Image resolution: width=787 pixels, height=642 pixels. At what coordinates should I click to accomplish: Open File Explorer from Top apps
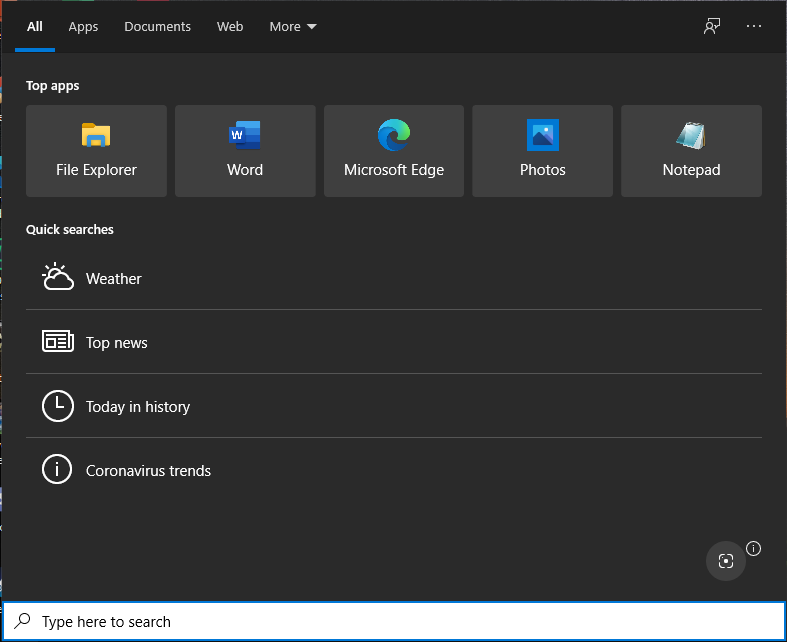coord(96,151)
